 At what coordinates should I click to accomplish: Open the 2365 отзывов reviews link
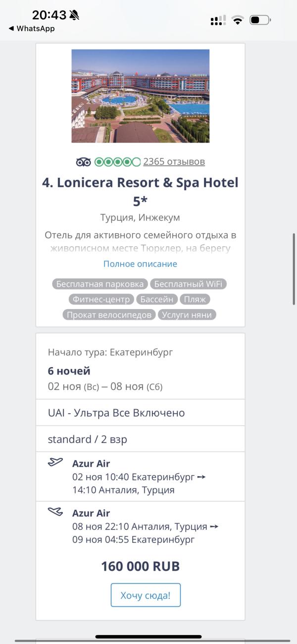pyautogui.click(x=174, y=162)
